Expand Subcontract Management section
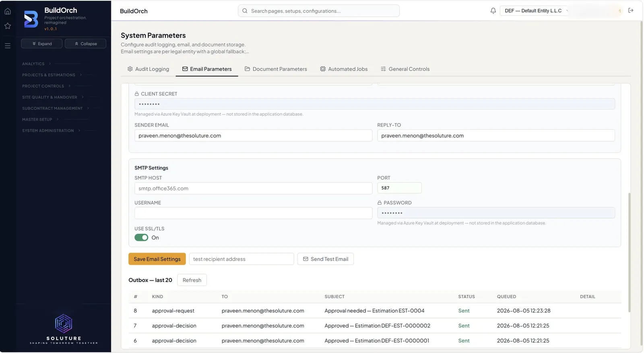 point(56,108)
